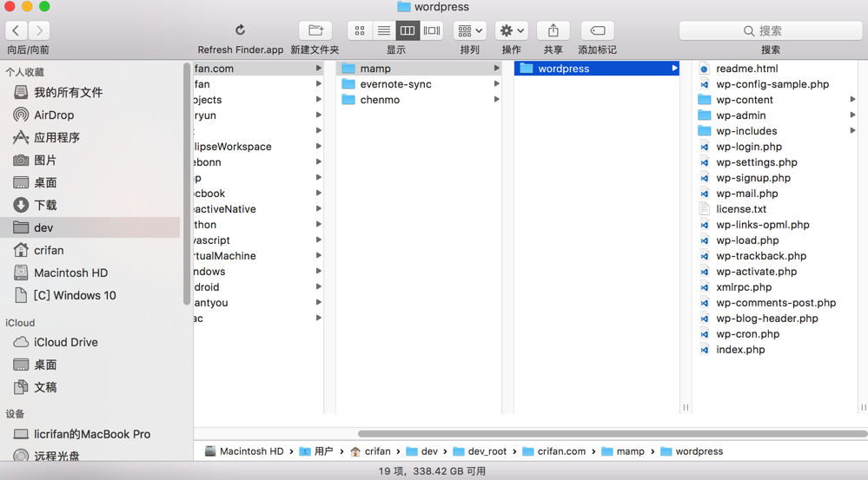Select wp-links-opml.php file

point(762,225)
